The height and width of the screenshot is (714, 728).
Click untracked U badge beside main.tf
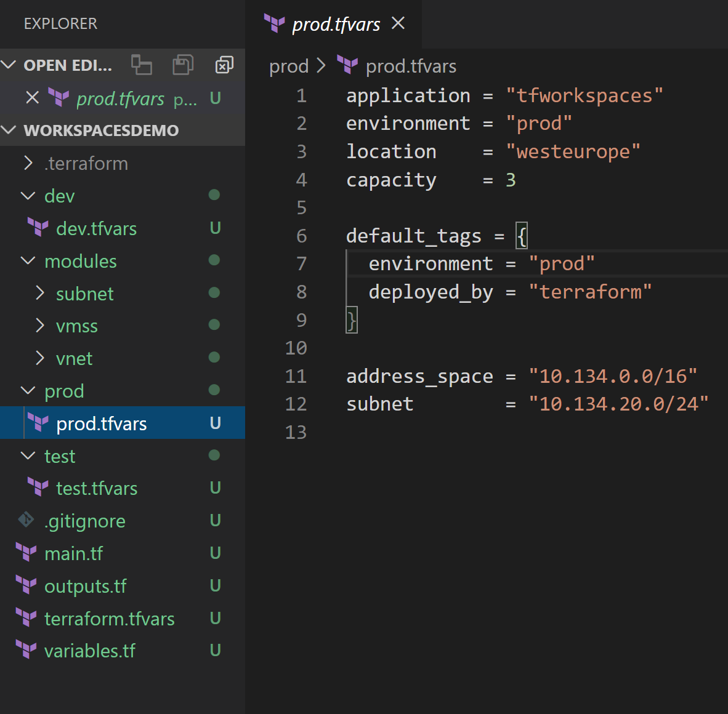click(x=215, y=553)
